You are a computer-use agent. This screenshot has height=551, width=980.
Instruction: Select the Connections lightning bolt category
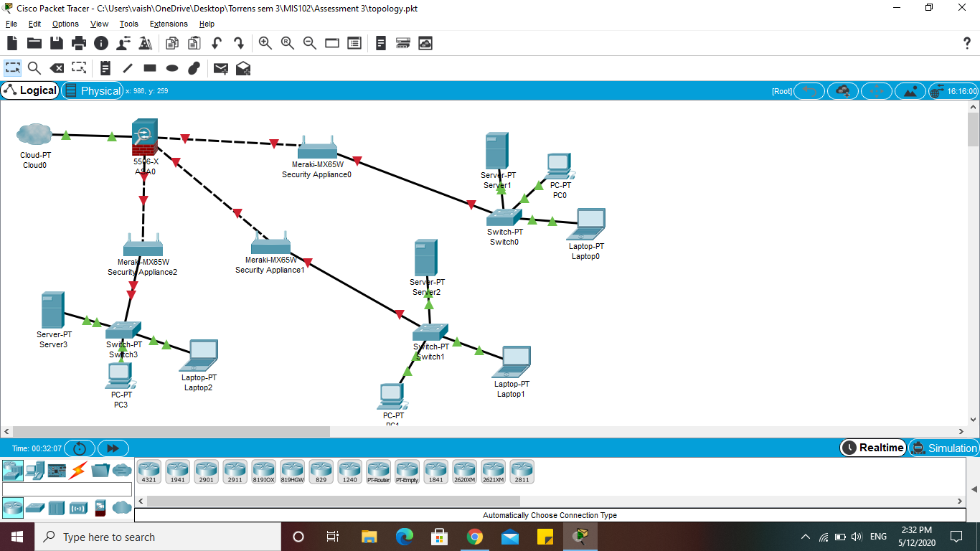click(x=77, y=470)
